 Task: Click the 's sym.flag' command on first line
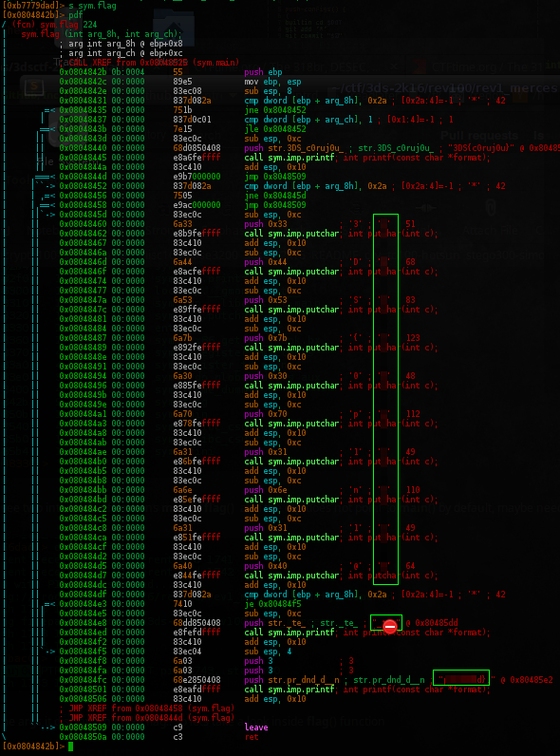point(92,6)
